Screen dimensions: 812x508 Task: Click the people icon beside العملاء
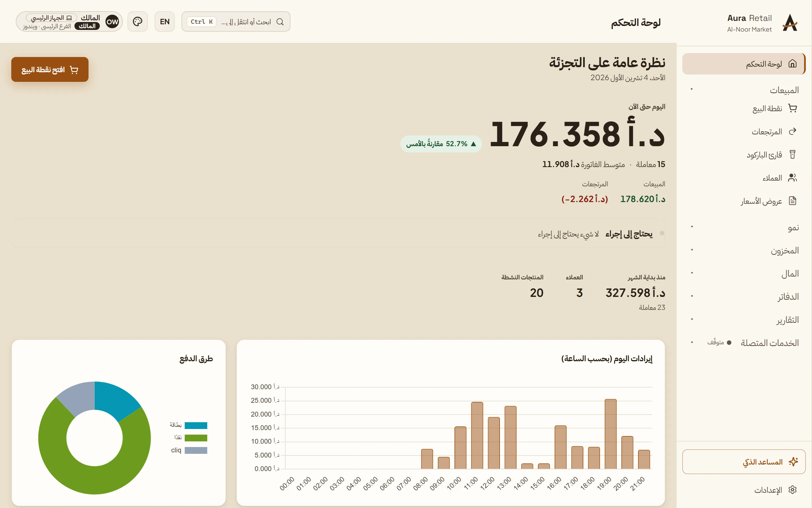[x=793, y=178]
